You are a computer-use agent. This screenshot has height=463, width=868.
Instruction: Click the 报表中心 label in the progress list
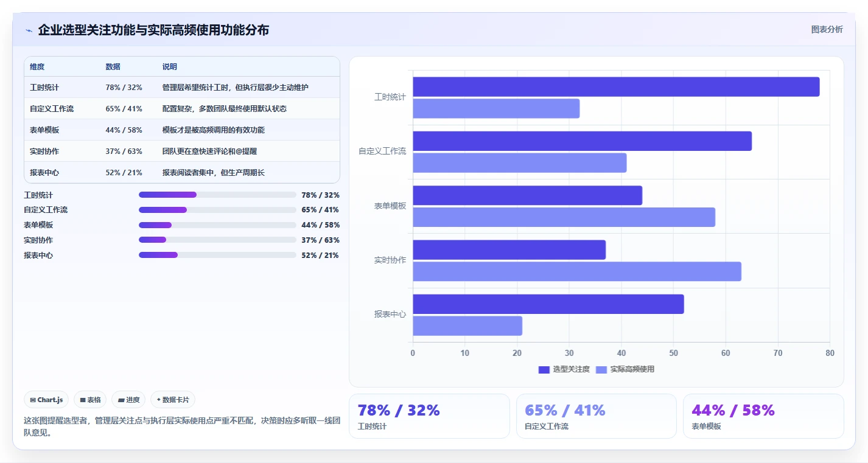coord(38,256)
